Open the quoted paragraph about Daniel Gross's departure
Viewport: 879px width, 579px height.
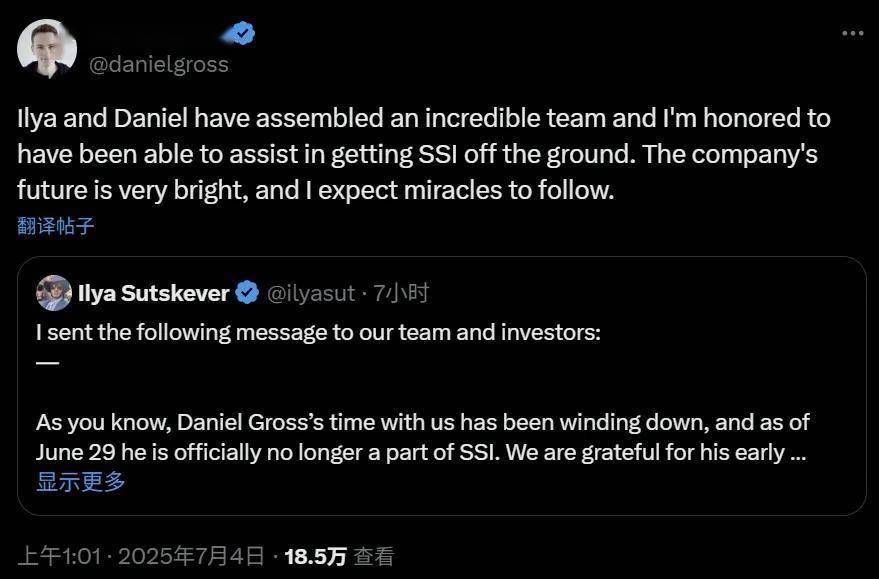420,436
